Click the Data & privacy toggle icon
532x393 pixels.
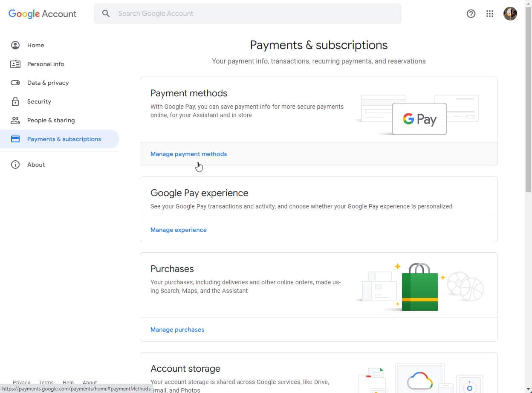(15, 83)
